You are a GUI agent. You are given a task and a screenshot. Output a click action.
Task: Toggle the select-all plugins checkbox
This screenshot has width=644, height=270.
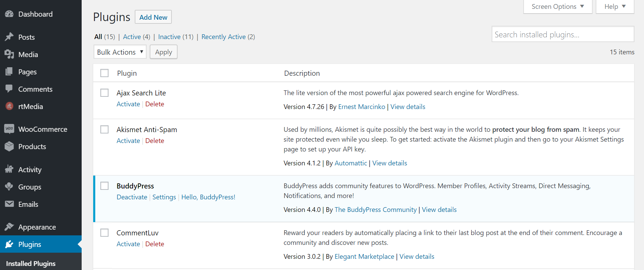click(x=104, y=73)
